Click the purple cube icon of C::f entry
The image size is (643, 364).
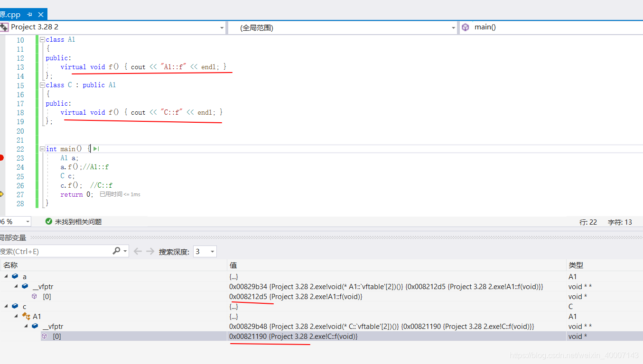[x=44, y=336]
